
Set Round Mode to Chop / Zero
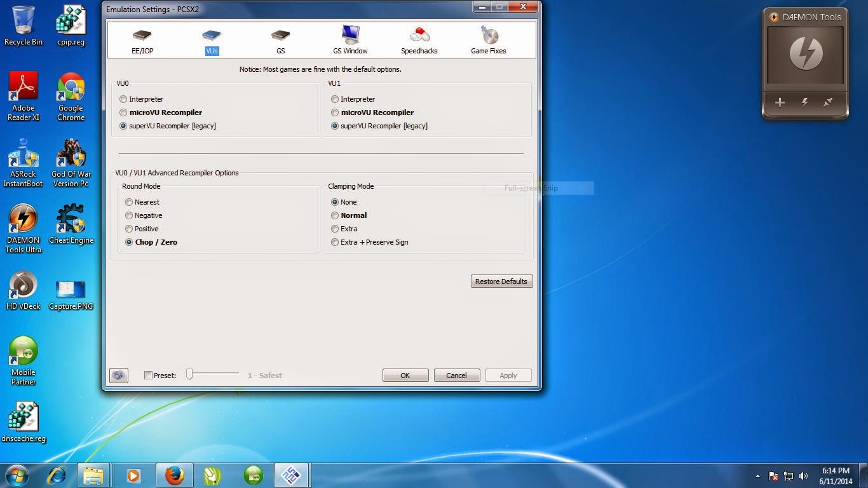coord(151,242)
